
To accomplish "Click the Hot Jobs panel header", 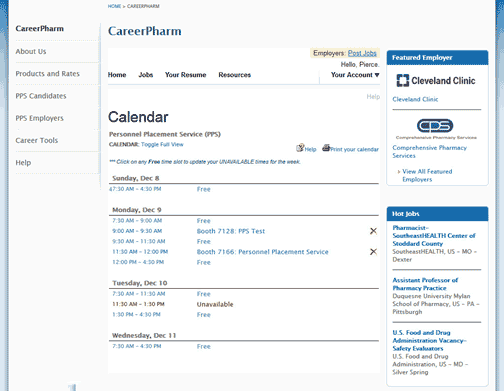I will click(x=437, y=214).
